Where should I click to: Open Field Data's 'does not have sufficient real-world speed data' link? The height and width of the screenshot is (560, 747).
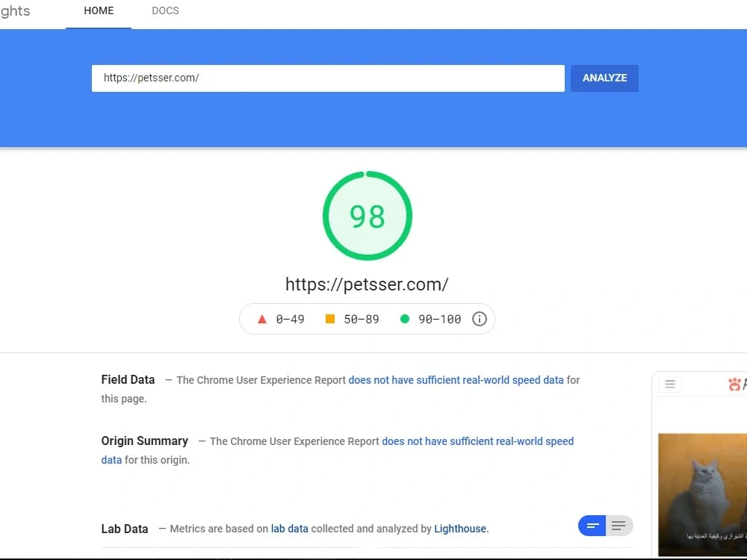tap(456, 380)
